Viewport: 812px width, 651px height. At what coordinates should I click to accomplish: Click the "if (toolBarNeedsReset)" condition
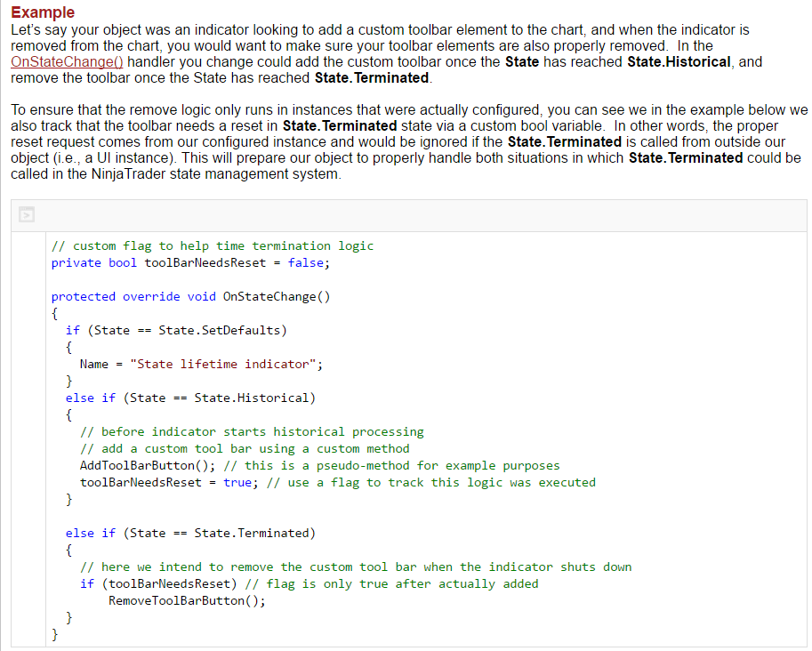(x=158, y=583)
